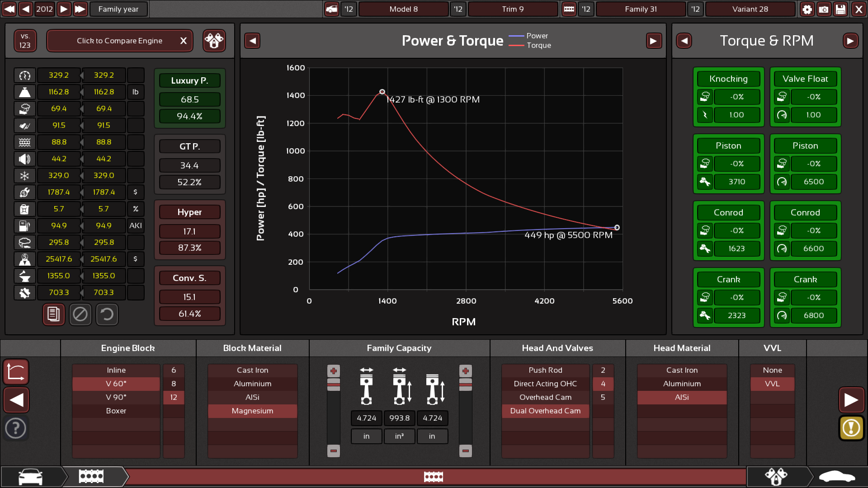This screenshot has width=868, height=488.
Task: Open the screenshot camera icon
Action: click(x=824, y=9)
